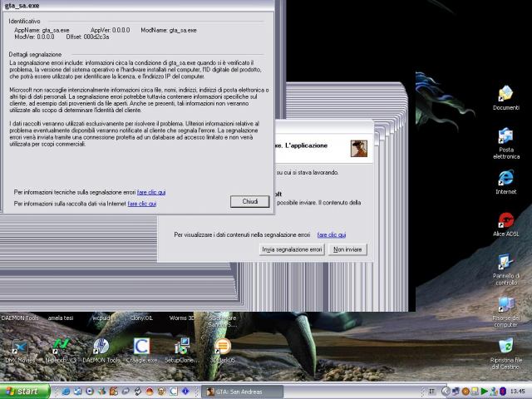Click the red-orange sphere Quick Launch icon
Screen dimensions: 532x399
(150, 392)
